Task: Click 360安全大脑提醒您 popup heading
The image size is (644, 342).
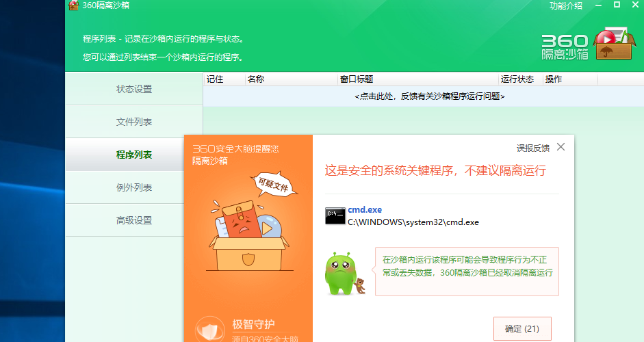Action: click(235, 148)
